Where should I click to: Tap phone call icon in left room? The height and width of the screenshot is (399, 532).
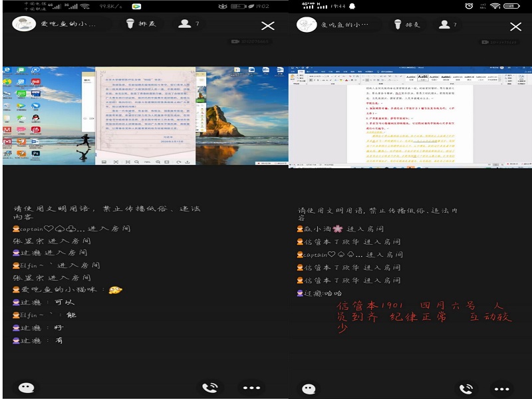pyautogui.click(x=210, y=388)
